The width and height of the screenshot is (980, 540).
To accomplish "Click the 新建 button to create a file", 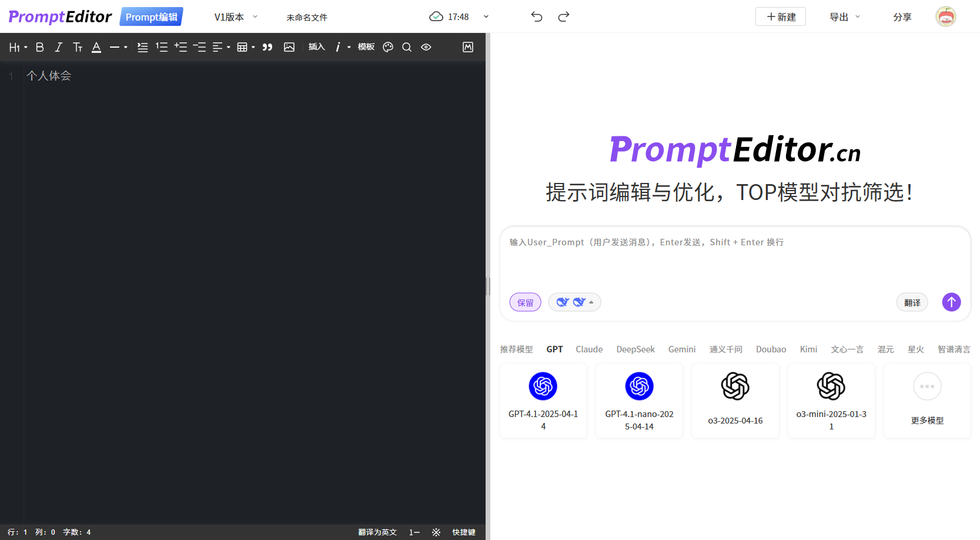I will coord(780,16).
